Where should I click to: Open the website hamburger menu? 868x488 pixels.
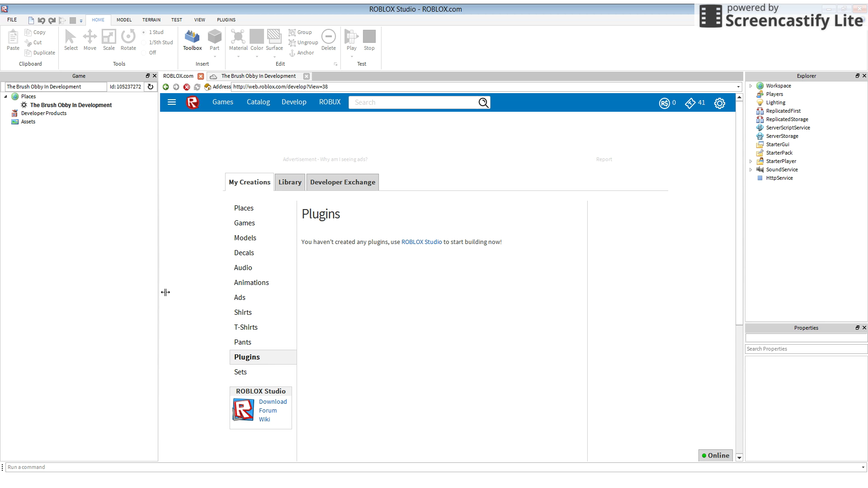click(x=172, y=102)
